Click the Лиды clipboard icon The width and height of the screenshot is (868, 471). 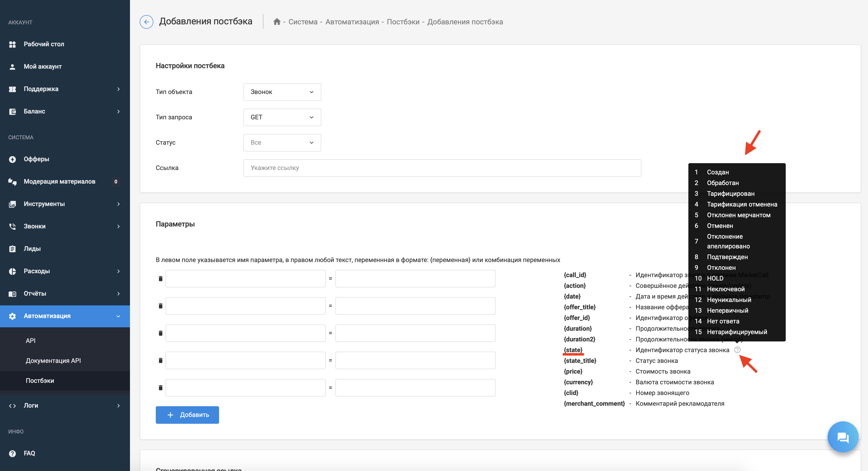[12, 249]
